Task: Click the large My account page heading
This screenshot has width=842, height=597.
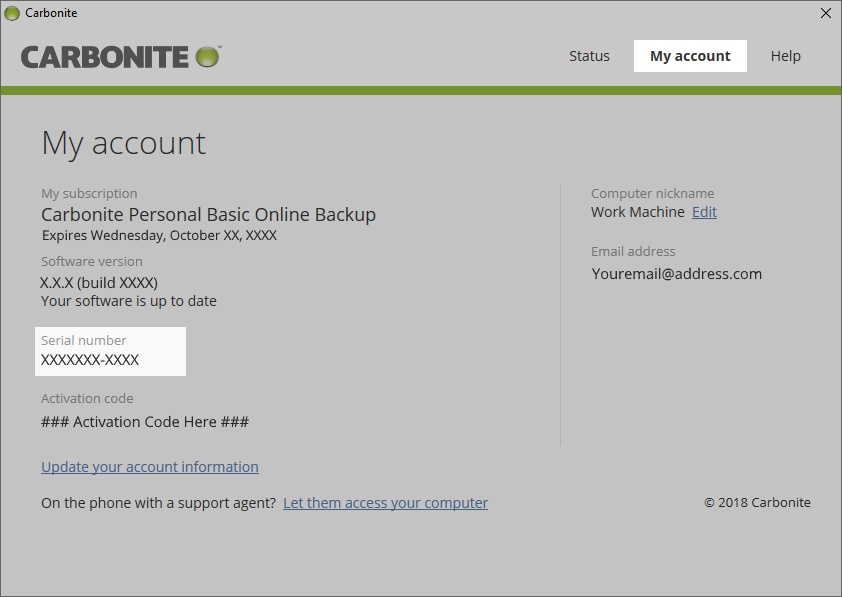Action: [123, 144]
